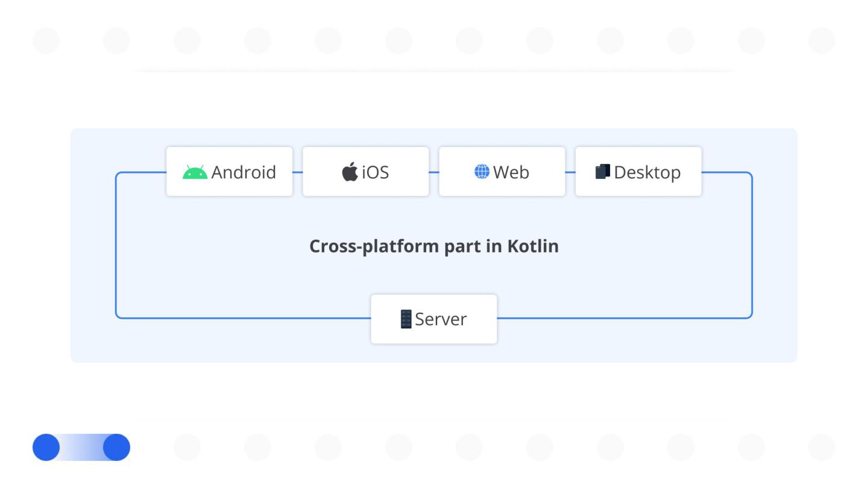The image size is (868, 488).
Task: Select the Web label
Action: pos(511,172)
